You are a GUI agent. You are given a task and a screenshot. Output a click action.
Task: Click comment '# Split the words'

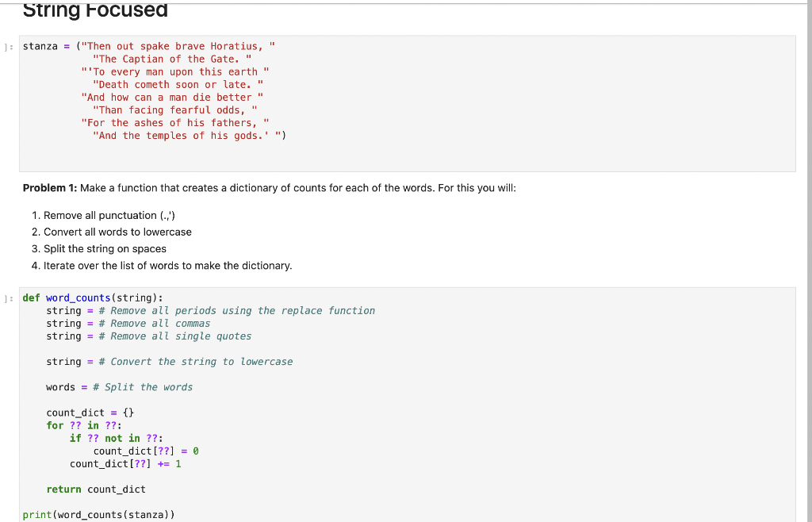click(143, 387)
